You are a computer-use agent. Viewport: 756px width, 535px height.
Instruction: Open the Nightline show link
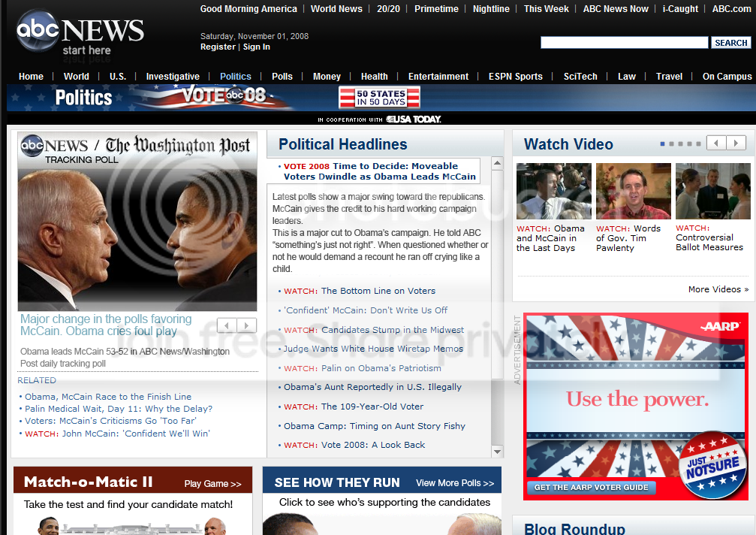pyautogui.click(x=491, y=9)
